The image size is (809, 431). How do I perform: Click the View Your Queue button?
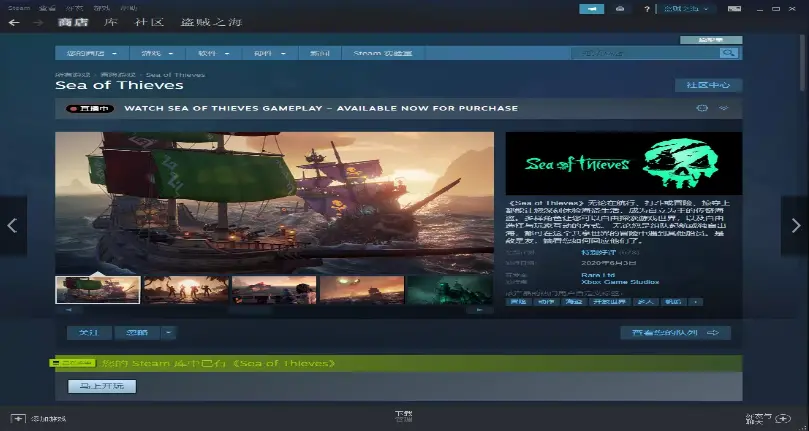(675, 333)
